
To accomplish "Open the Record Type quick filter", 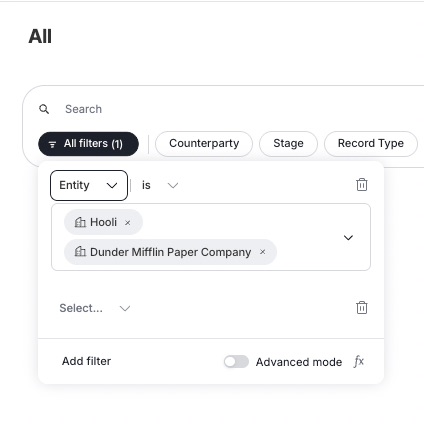I will [371, 144].
